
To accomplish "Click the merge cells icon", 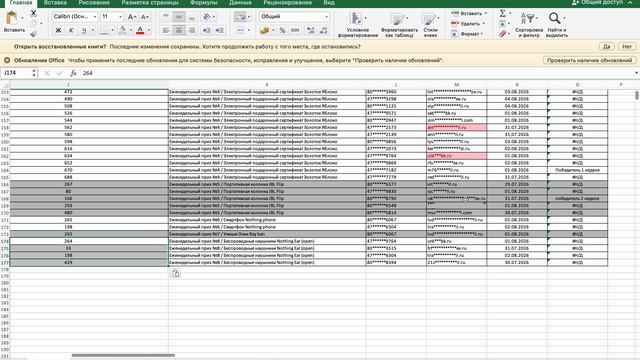I will coord(240,30).
